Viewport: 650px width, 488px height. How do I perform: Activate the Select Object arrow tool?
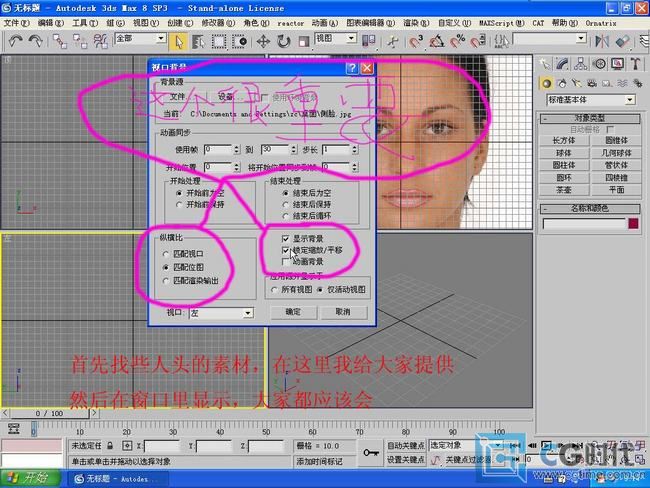pos(179,42)
